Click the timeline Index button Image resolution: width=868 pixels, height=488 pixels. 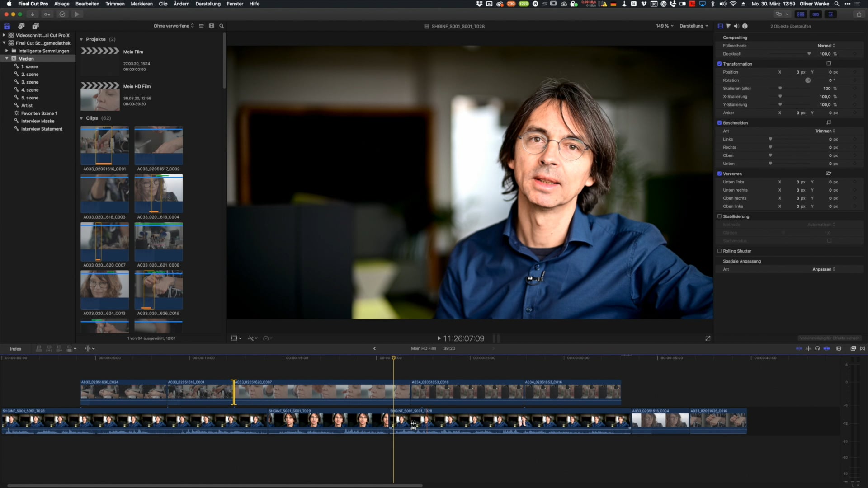(16, 349)
